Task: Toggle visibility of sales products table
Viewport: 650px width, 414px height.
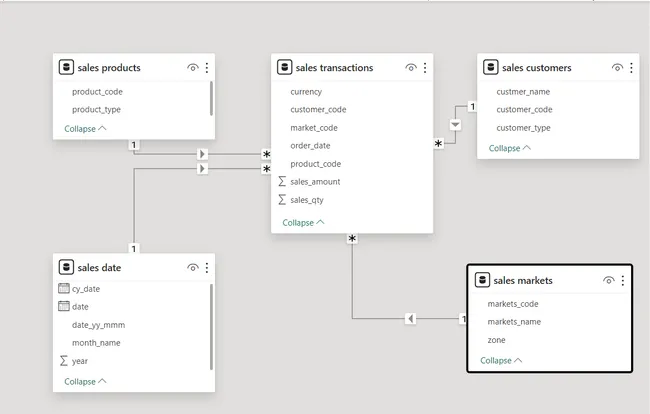Action: pyautogui.click(x=193, y=68)
